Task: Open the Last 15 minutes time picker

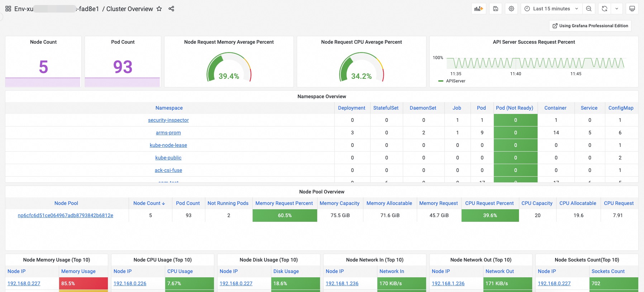Action: [x=551, y=9]
